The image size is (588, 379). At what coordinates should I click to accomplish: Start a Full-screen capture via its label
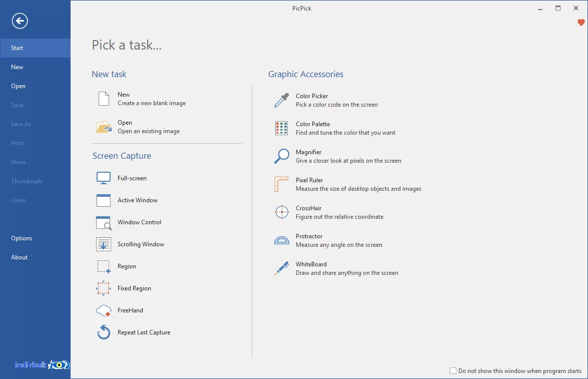[132, 178]
